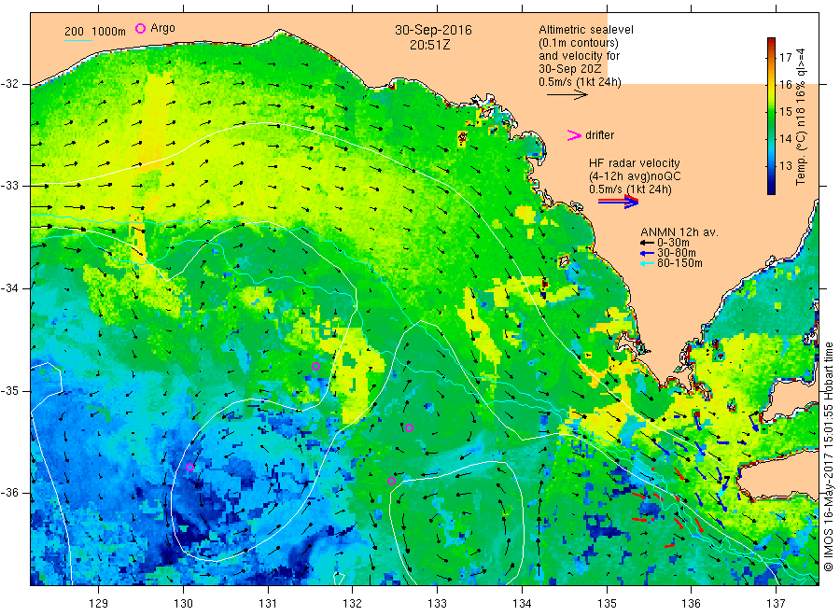The width and height of the screenshot is (840, 616).
Task: Click the 17 label on temperature scale
Action: 785,57
